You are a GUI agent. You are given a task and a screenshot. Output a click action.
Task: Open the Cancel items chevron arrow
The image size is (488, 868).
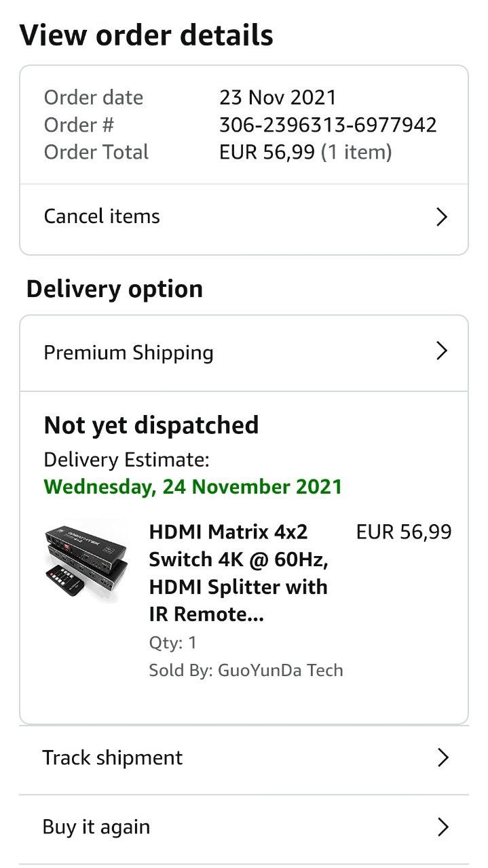coord(442,217)
